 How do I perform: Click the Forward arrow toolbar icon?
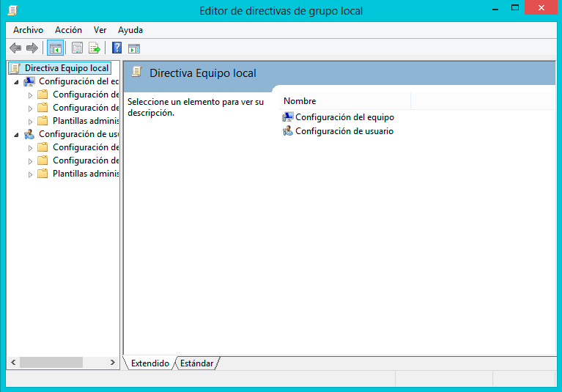(32, 48)
